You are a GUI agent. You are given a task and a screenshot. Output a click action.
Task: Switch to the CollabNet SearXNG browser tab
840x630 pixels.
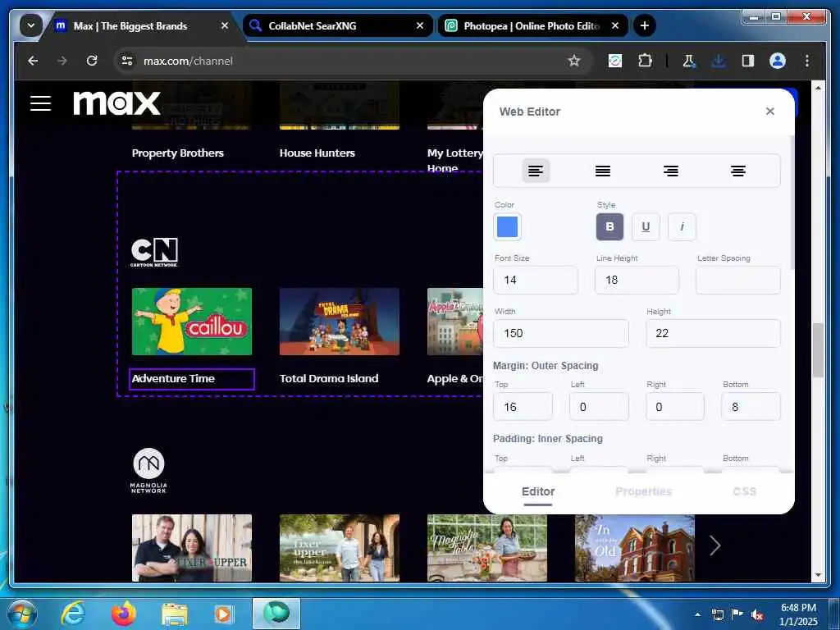point(337,25)
